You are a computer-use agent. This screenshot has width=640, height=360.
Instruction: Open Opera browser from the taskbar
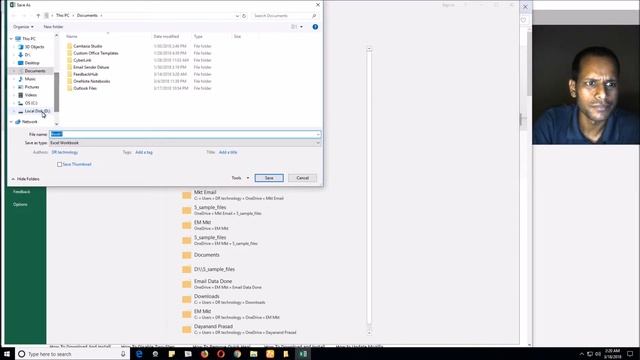coord(221,354)
